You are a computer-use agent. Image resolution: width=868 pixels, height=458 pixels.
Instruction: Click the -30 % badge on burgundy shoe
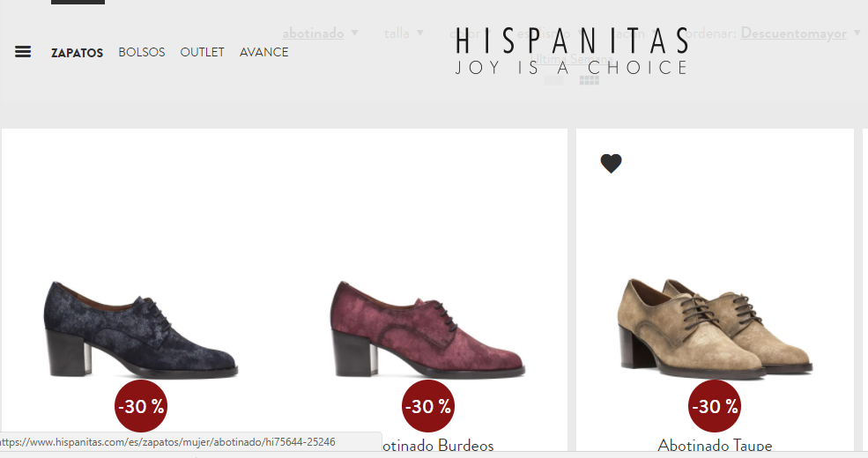point(428,406)
